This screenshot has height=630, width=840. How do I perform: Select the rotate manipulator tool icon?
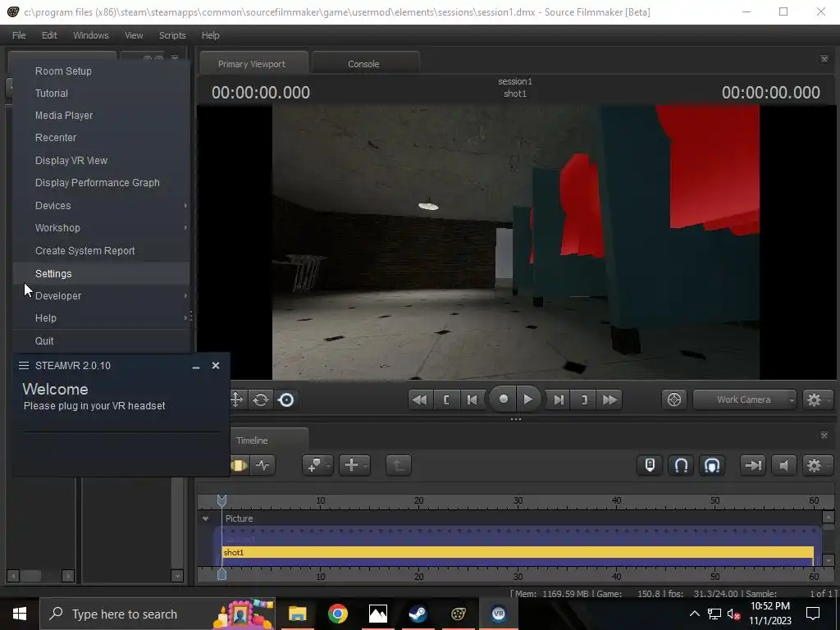pyautogui.click(x=261, y=399)
